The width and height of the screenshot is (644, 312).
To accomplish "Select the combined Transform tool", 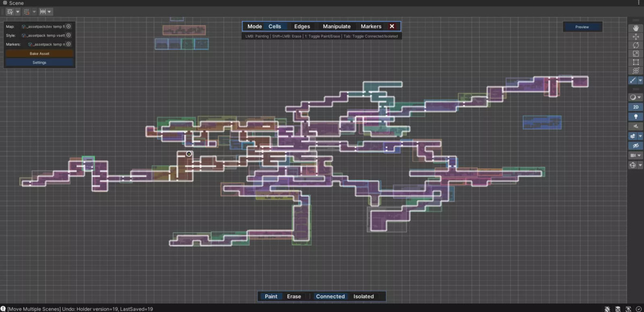I will 636,71.
